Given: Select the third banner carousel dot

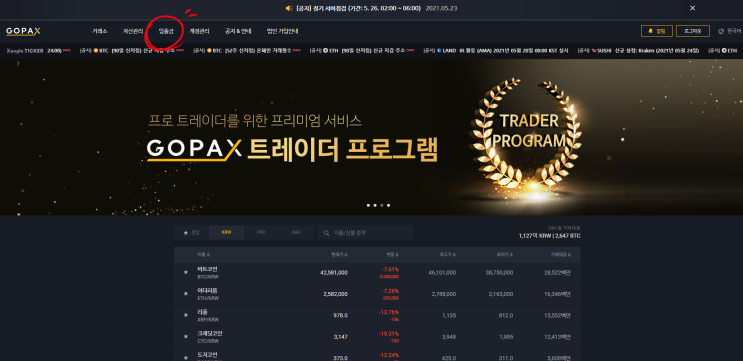Looking at the screenshot, I should [381, 205].
